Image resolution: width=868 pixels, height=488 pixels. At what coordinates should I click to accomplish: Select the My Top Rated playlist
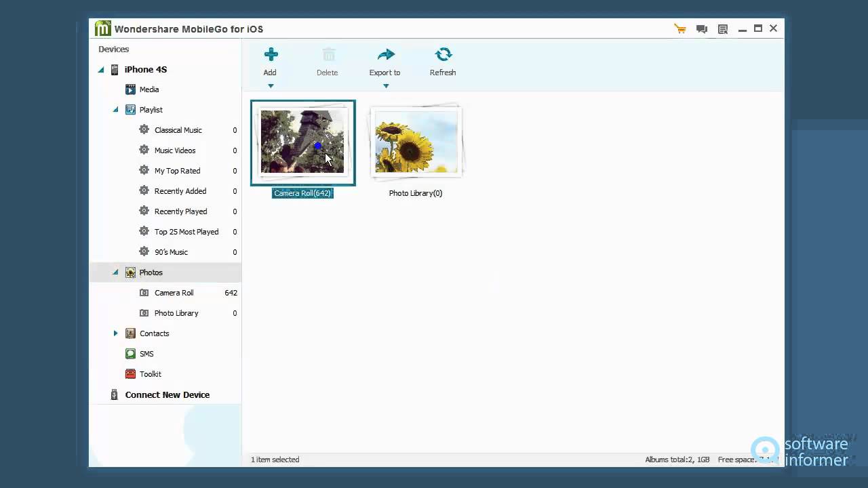pyautogui.click(x=177, y=171)
